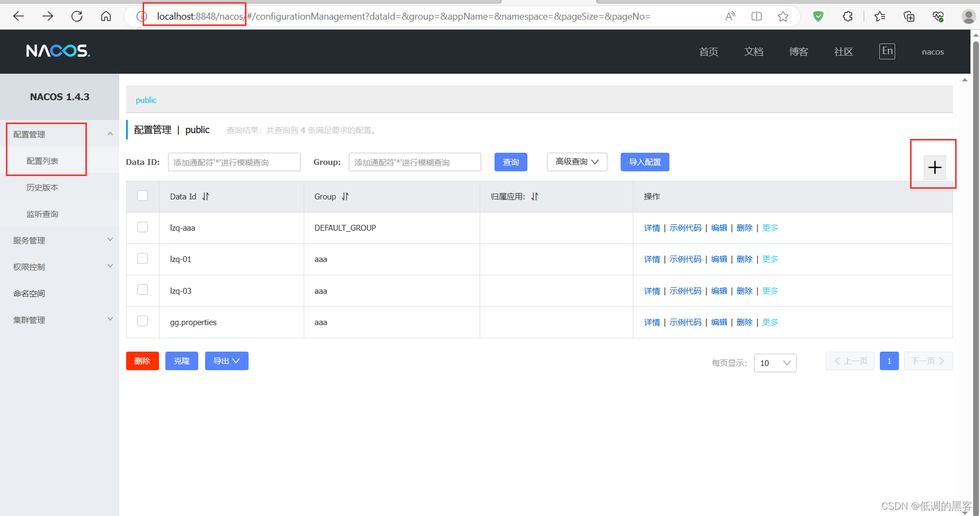Open 更多 menu for lzq-aaa row
The height and width of the screenshot is (516, 980).
770,228
